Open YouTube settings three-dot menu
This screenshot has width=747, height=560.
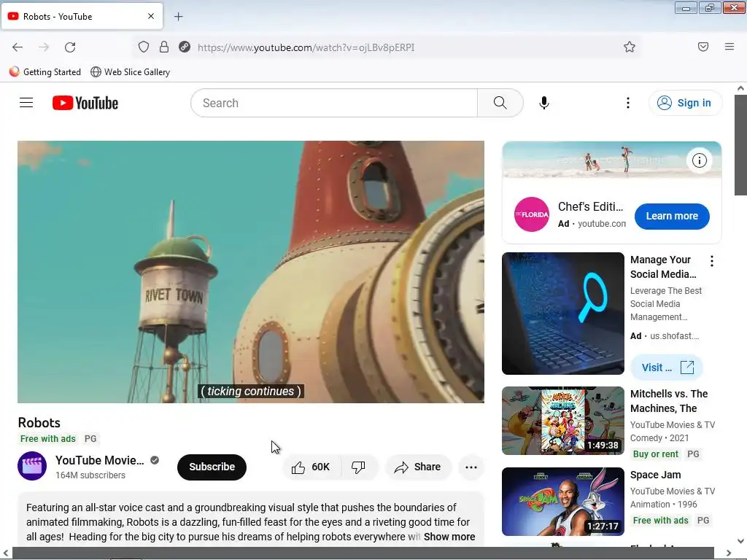628,103
